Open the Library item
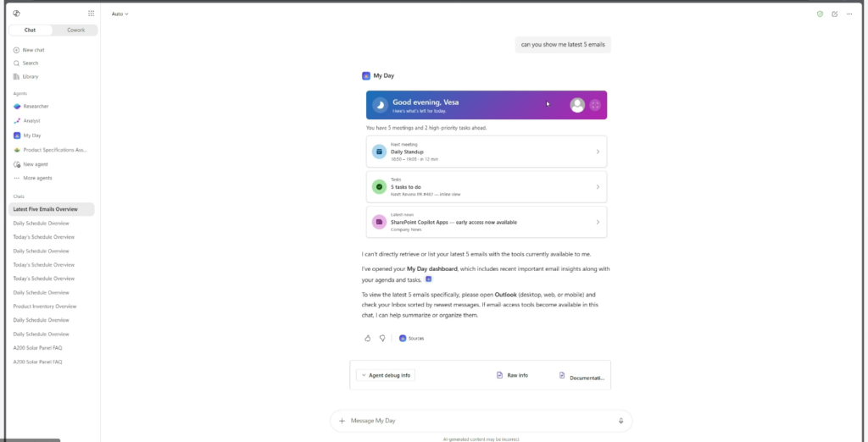This screenshot has width=868, height=442. point(26,76)
